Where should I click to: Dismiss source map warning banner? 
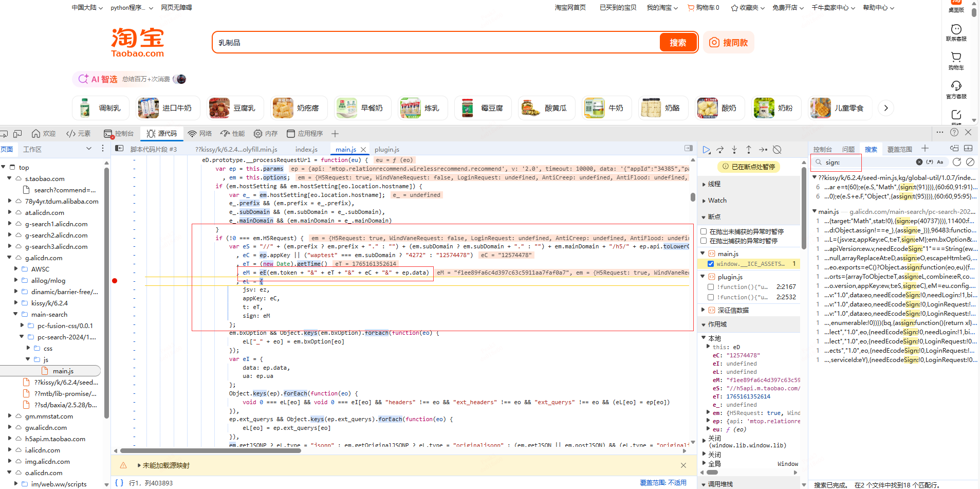(683, 465)
